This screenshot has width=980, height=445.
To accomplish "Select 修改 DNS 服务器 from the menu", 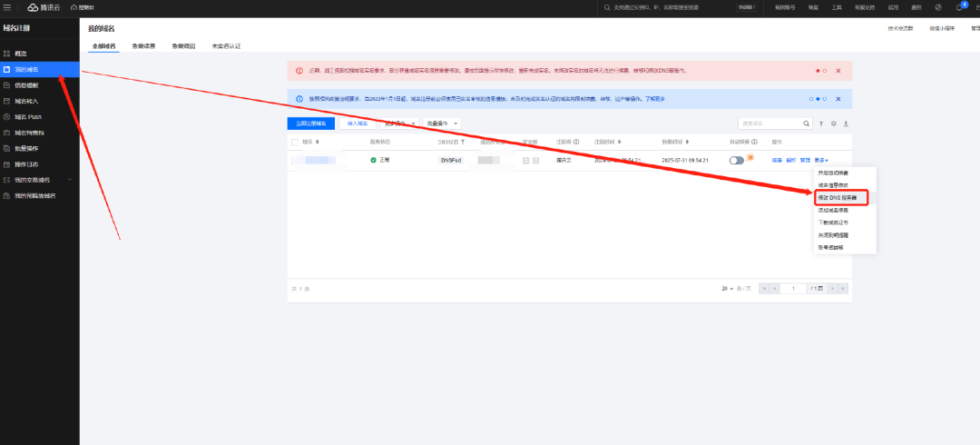I will click(x=842, y=197).
